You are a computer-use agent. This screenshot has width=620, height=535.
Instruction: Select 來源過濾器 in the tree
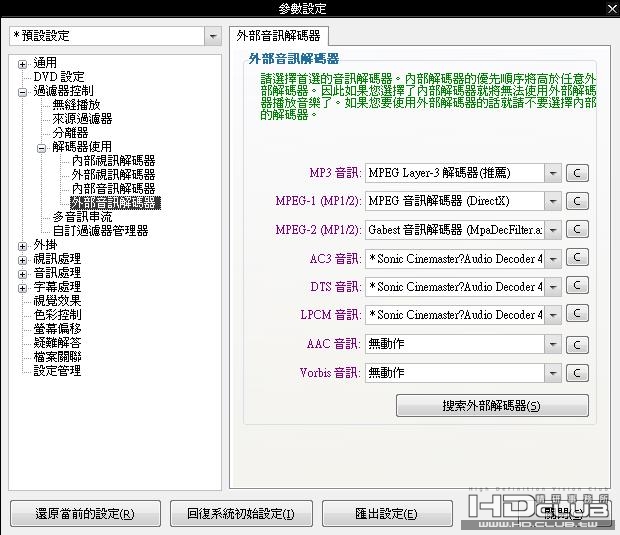[x=82, y=119]
